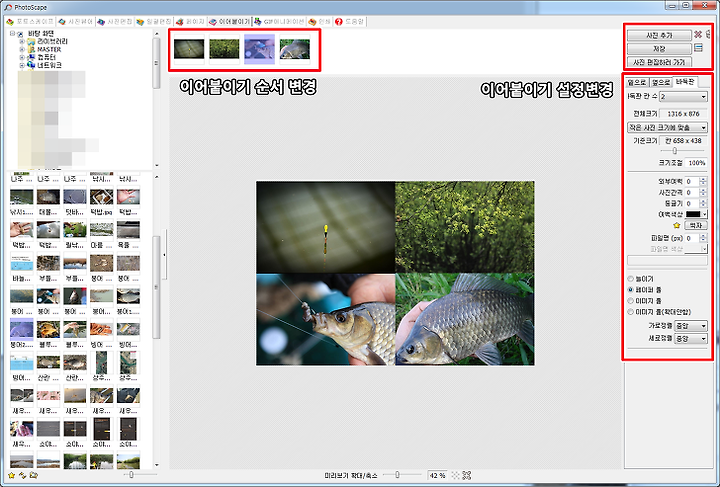Increase the 둥글기 value with stepper
The image size is (720, 487).
(x=703, y=202)
